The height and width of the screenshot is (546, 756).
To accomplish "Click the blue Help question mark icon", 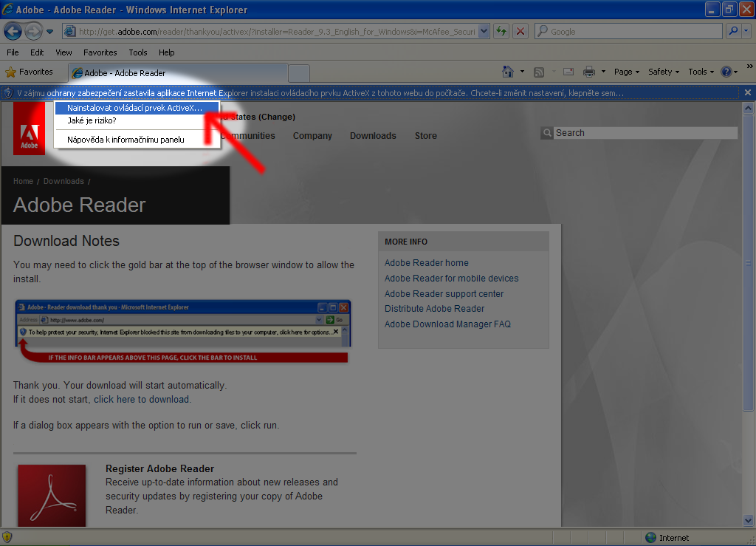I will (x=726, y=72).
